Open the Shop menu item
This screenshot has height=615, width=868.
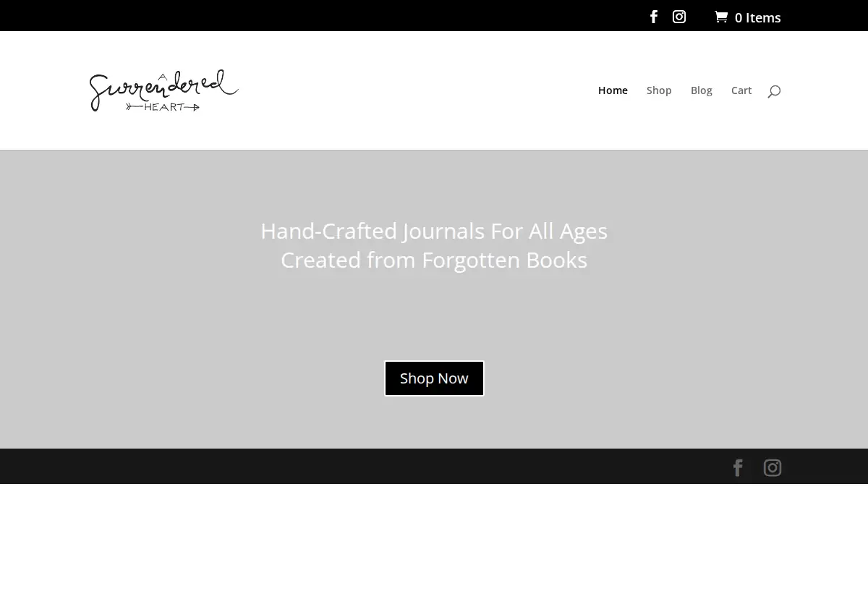pyautogui.click(x=659, y=90)
